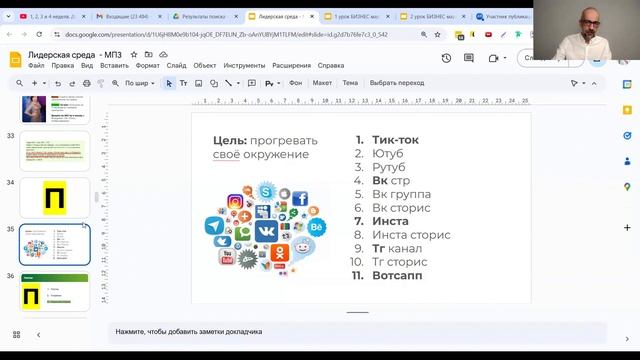Collapse the menus chevron up
This screenshot has width=640, height=360.
pyautogui.click(x=594, y=83)
